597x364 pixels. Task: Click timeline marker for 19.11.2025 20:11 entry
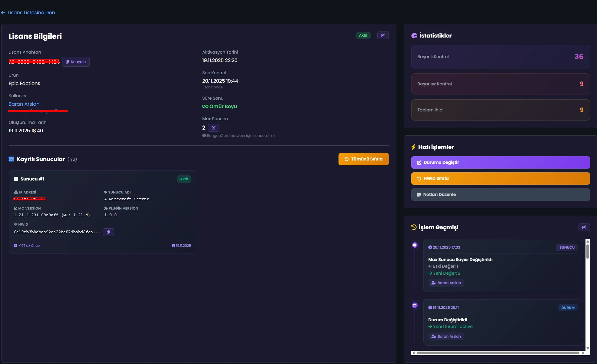pyautogui.click(x=415, y=305)
